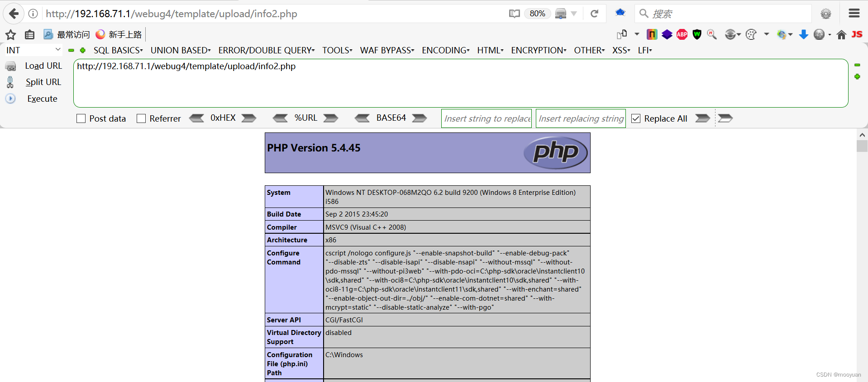868x382 pixels.
Task: Open the 最常访问 bookmarks folder
Action: pos(67,34)
